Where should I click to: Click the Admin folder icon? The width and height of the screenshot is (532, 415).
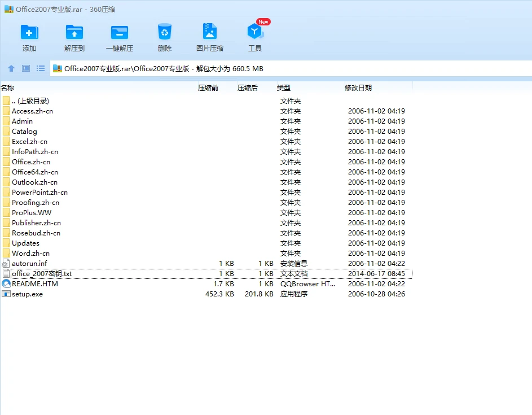click(6, 121)
